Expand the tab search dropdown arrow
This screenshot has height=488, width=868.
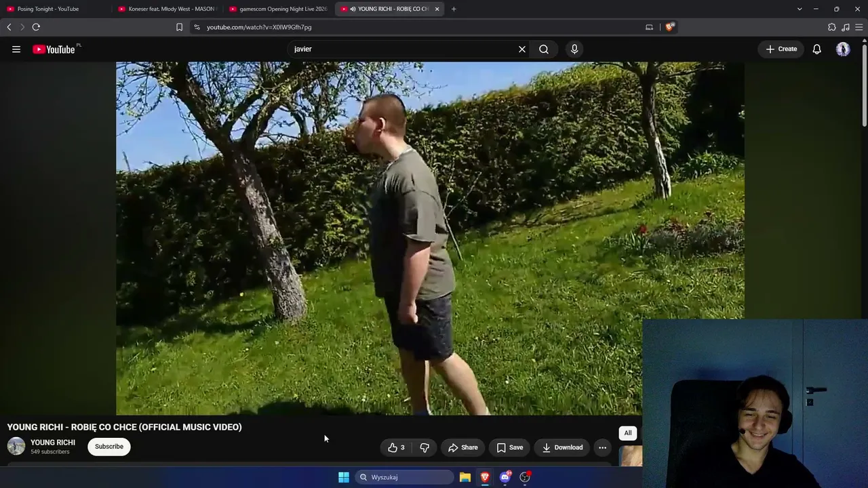800,9
